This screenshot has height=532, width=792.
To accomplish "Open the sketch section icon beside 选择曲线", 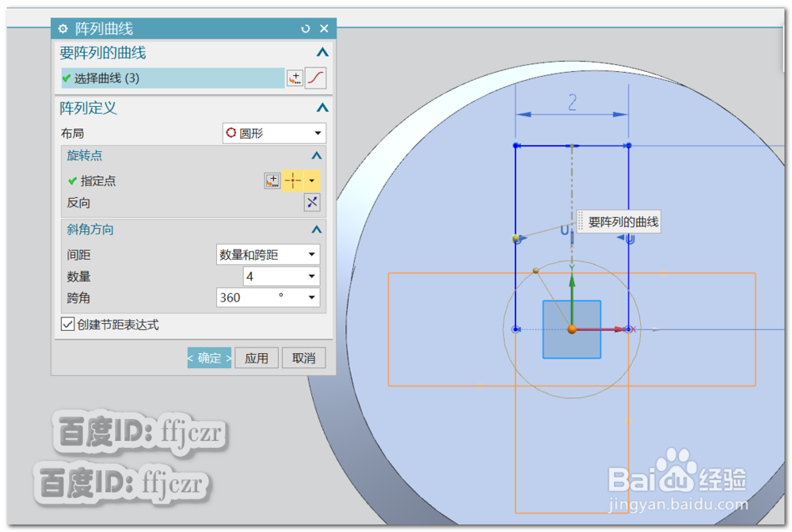I will 295,78.
